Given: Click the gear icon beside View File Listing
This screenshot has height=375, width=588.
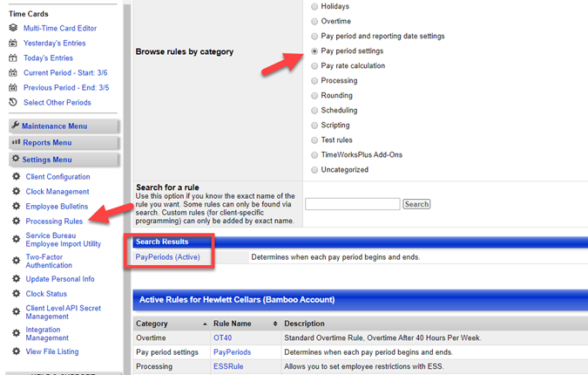Looking at the screenshot, I should click(16, 351).
